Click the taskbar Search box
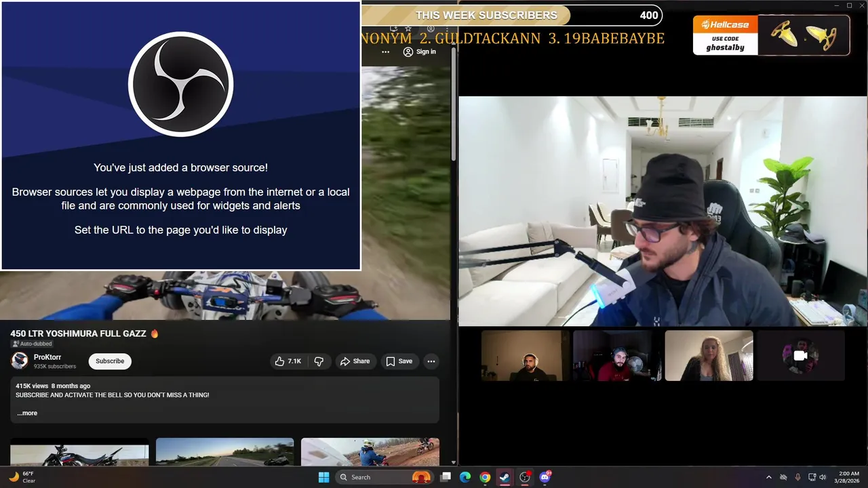The height and width of the screenshot is (488, 868). pyautogui.click(x=384, y=477)
